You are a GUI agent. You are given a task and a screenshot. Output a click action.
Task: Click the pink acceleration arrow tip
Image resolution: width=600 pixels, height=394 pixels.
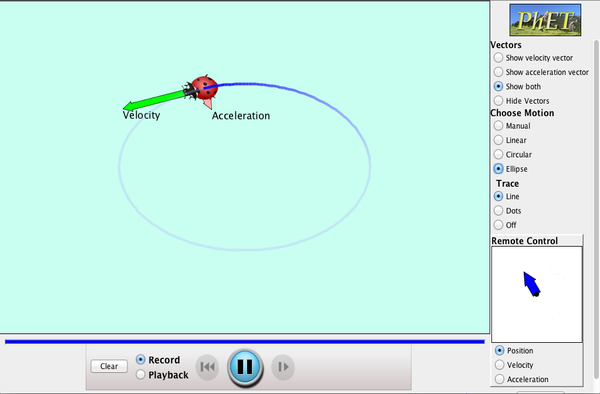[208, 103]
